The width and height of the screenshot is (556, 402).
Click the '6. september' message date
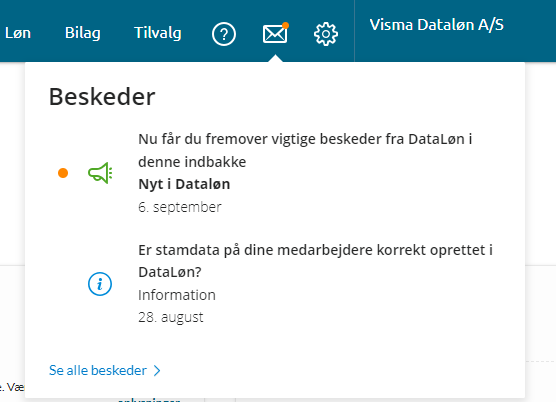180,207
